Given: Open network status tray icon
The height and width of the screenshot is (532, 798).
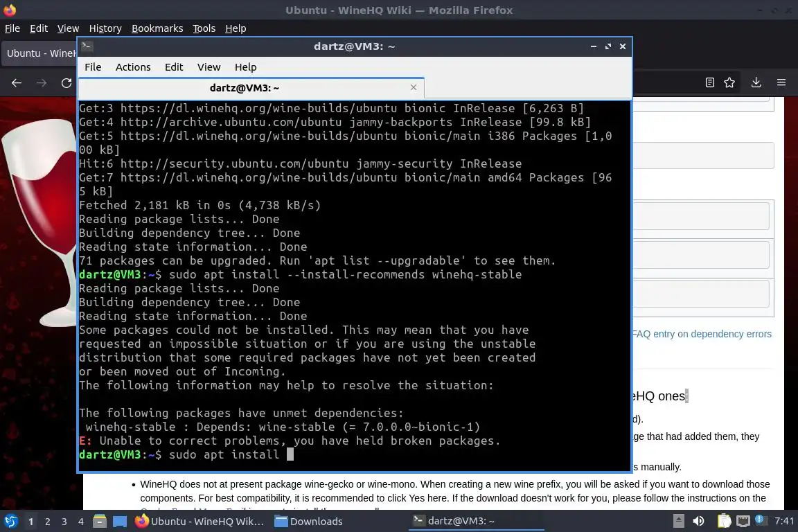Looking at the screenshot, I should click(743, 521).
